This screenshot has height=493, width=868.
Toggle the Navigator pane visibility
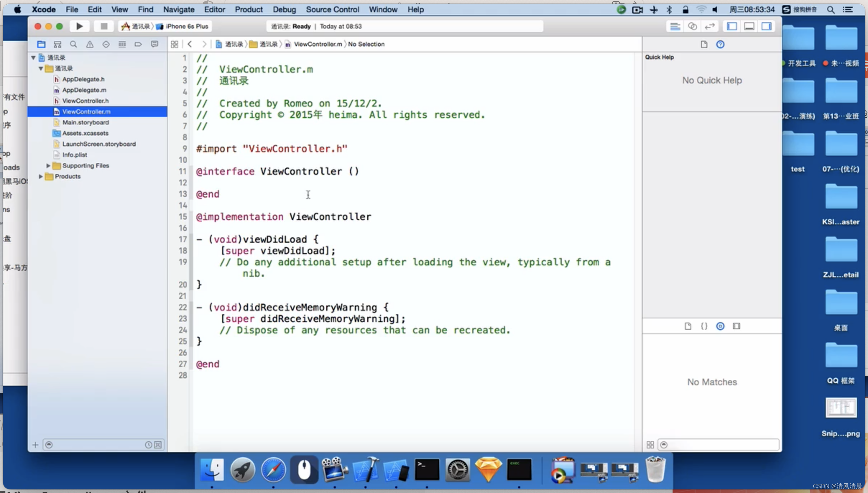coord(732,26)
